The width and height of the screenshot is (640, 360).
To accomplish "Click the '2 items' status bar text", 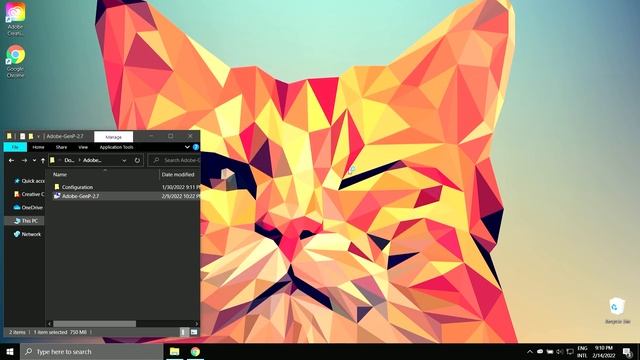I will pos(17,332).
